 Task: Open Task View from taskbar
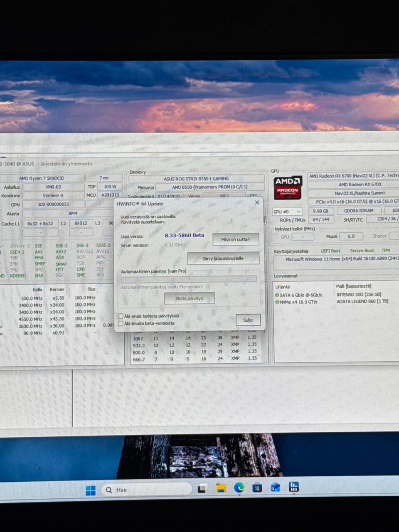coord(202,488)
